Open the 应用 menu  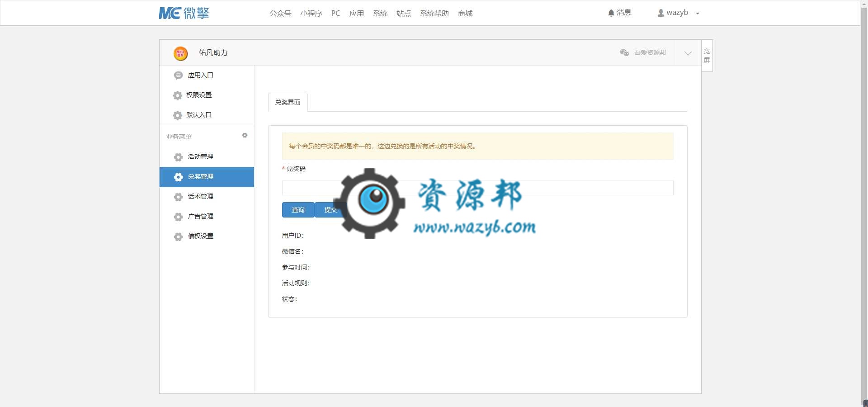(356, 13)
